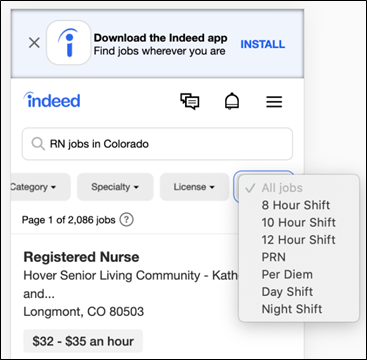
Task: Choose the 12 Hour Shift option
Action: coord(299,240)
